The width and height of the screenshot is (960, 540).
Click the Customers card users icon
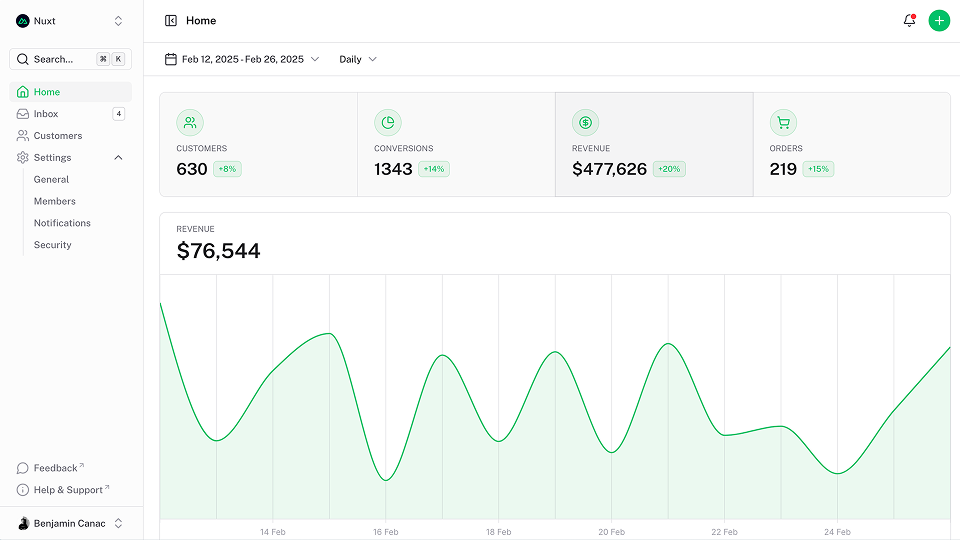coord(190,123)
